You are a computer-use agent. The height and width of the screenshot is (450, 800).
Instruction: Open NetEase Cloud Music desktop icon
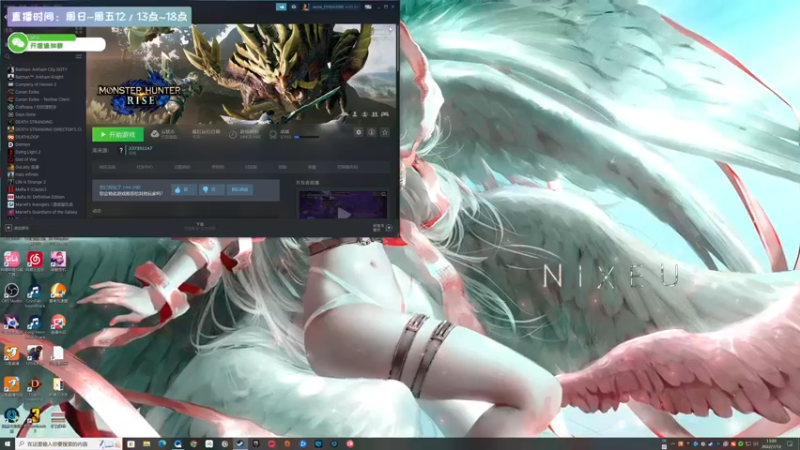tap(35, 260)
